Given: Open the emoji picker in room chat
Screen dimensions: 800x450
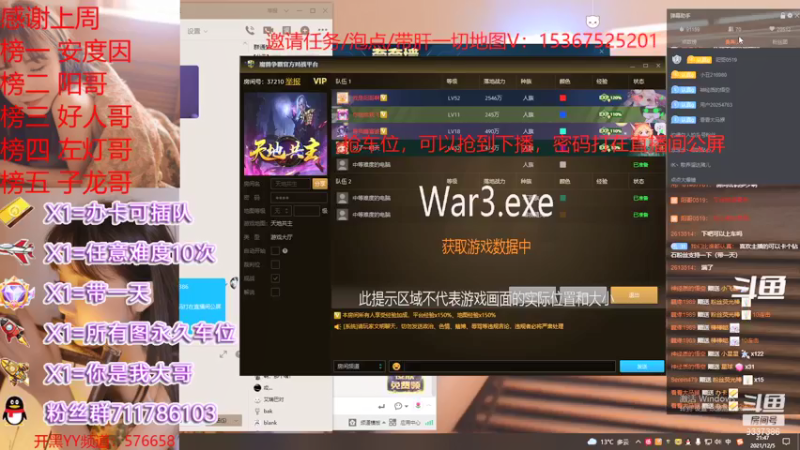Looking at the screenshot, I should click(x=396, y=366).
